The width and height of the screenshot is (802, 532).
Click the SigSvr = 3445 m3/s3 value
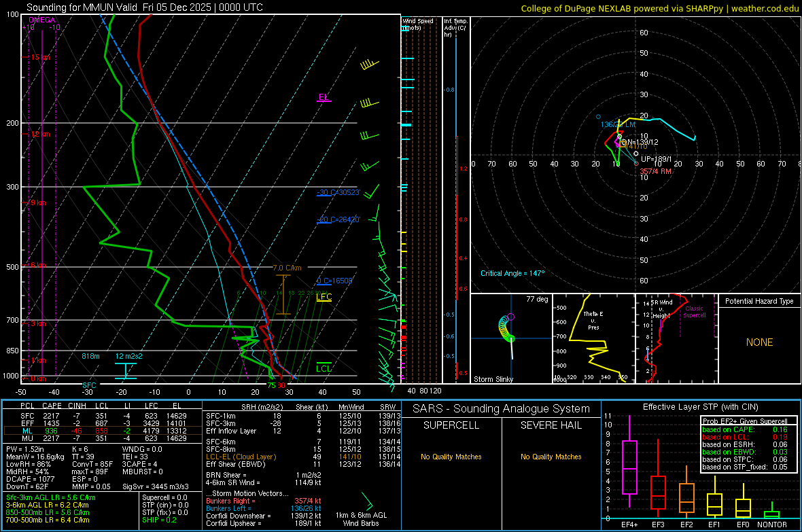[x=156, y=486]
